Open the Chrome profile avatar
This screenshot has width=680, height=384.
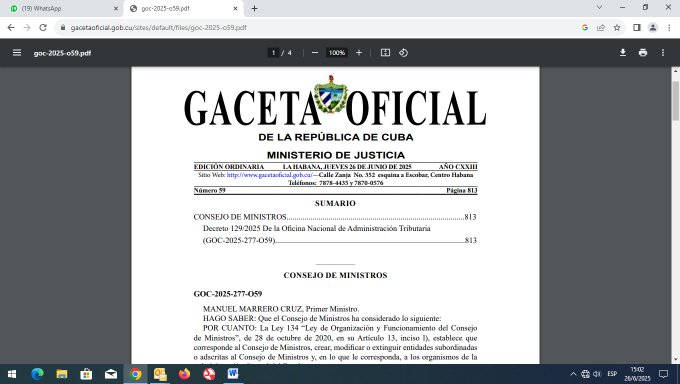point(653,27)
